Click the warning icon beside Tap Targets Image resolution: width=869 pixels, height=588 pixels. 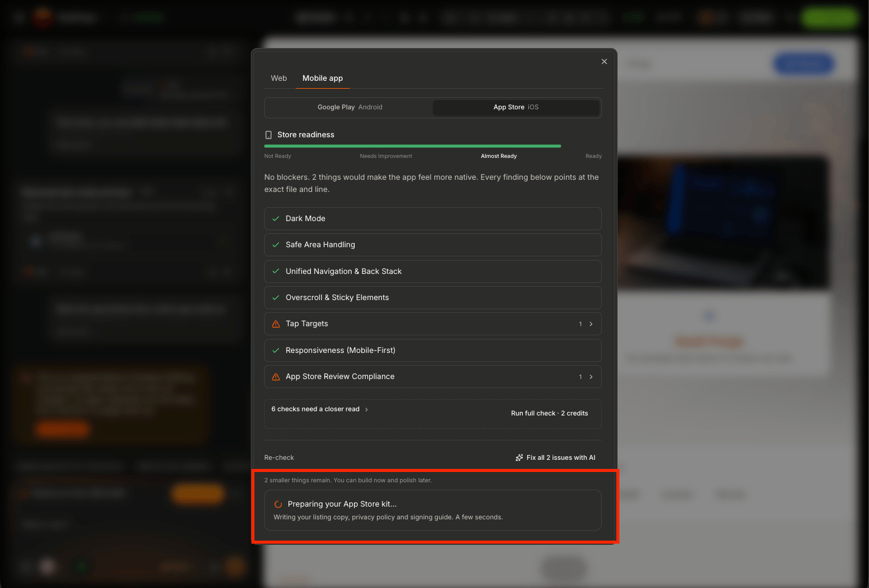(x=276, y=324)
